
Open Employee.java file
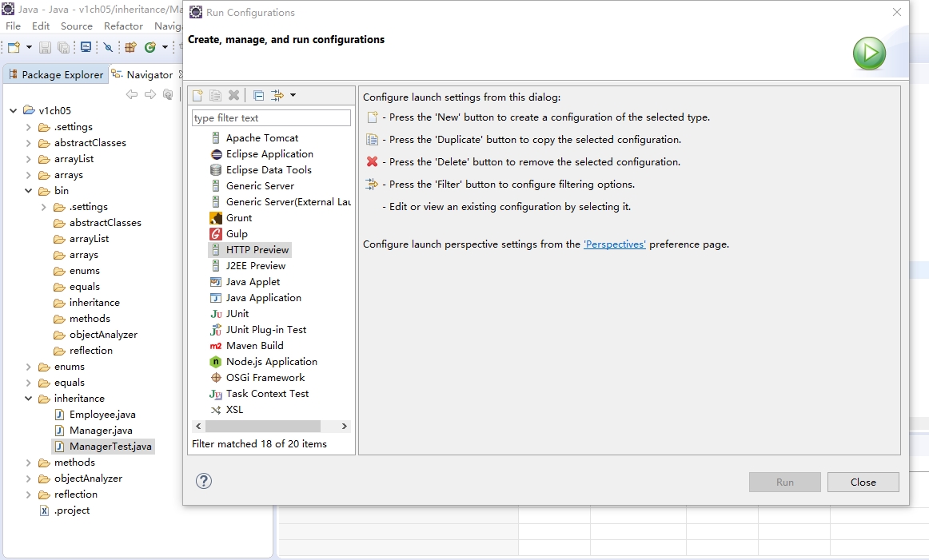tap(95, 415)
